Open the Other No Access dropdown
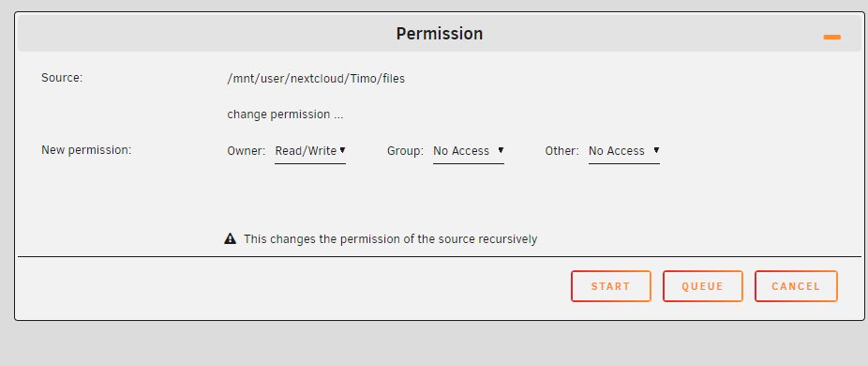The width and height of the screenshot is (868, 366). coord(624,151)
